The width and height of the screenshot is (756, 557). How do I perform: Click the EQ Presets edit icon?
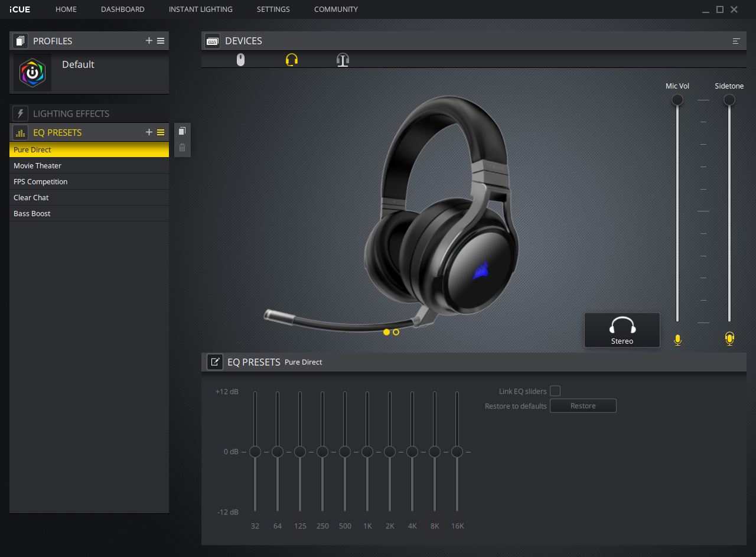point(215,362)
